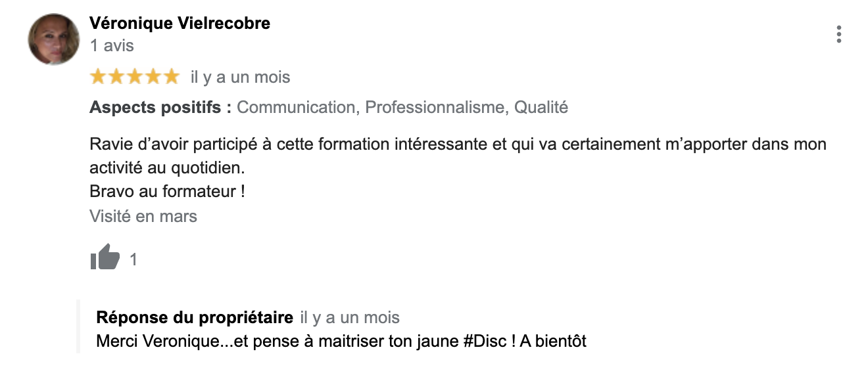Click the "Visité en mars" text
Image resolution: width=868 pixels, height=377 pixels.
coord(143,216)
